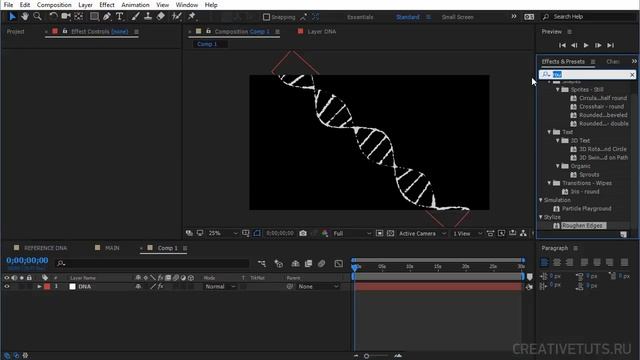
Task: Toggle the DNA layer shy switch
Action: tap(138, 287)
